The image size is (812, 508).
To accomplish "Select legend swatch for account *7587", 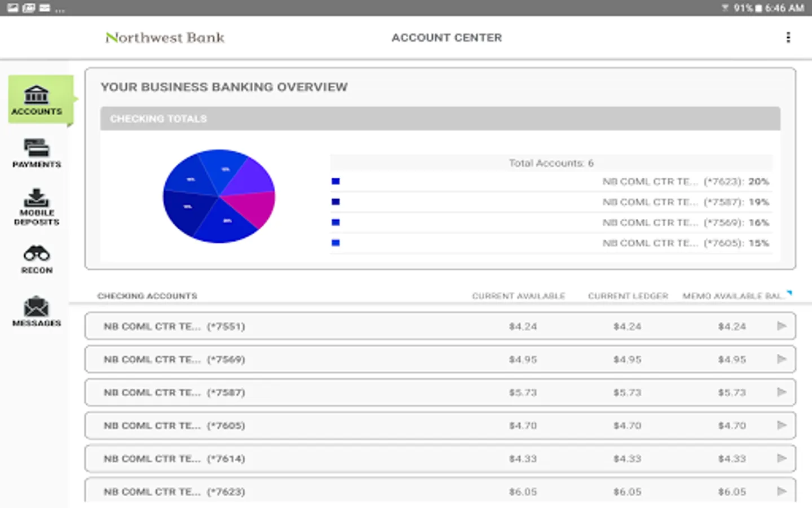I will point(336,202).
